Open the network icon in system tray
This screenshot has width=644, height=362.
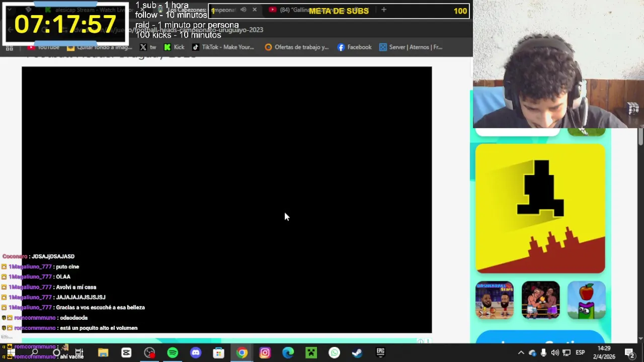[x=567, y=353]
